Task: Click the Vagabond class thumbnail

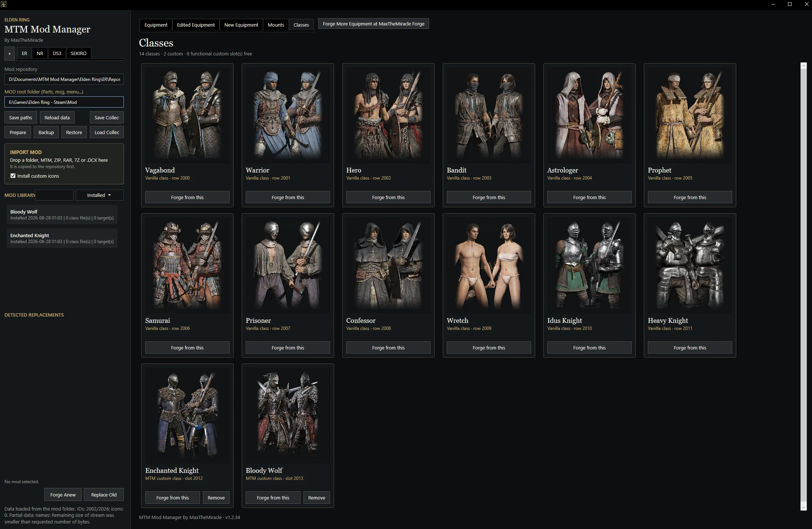Action: pyautogui.click(x=187, y=115)
